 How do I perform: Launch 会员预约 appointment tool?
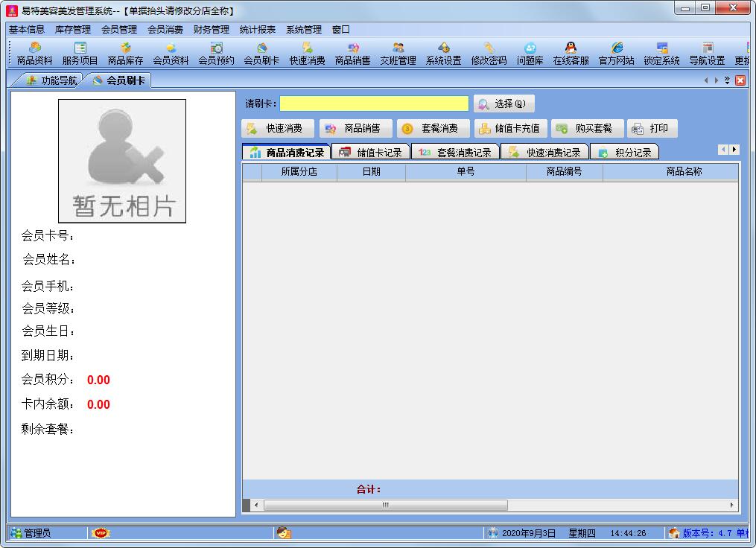pyautogui.click(x=216, y=54)
